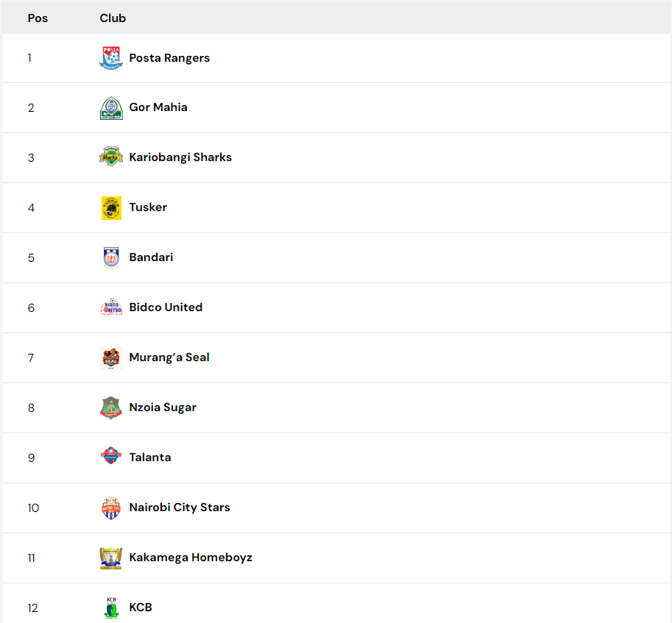Click the Posta Rangers club crest
This screenshot has width=672, height=623.
click(111, 58)
